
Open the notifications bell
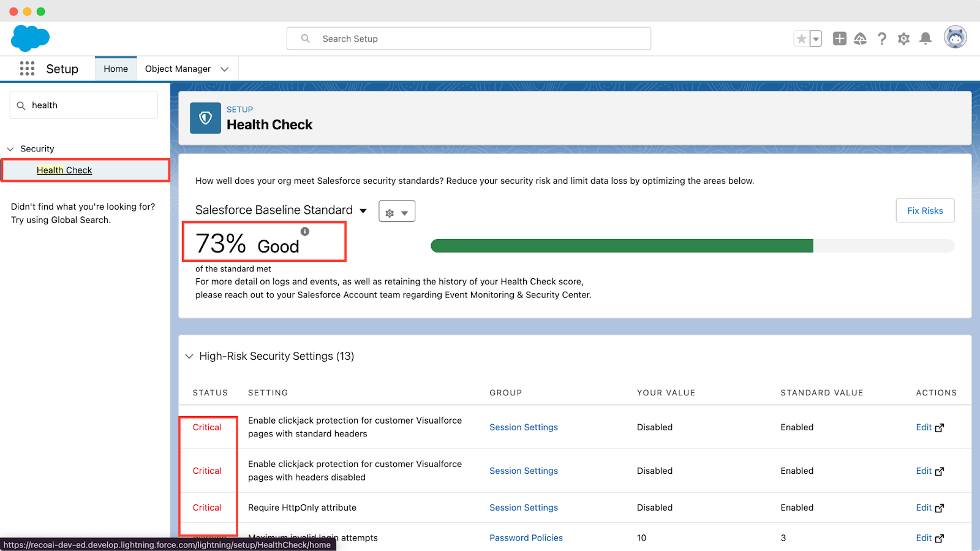point(925,39)
